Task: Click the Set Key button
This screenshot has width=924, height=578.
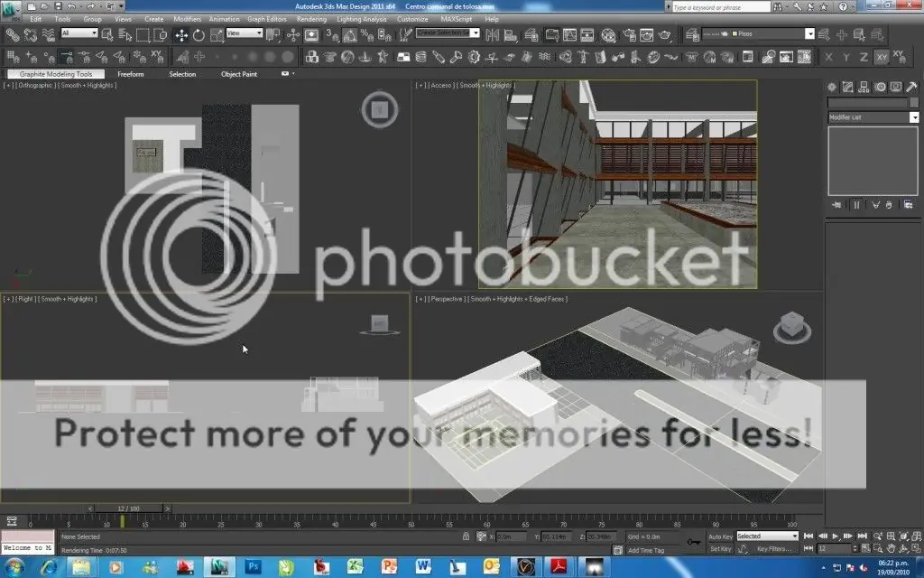Action: [x=720, y=549]
